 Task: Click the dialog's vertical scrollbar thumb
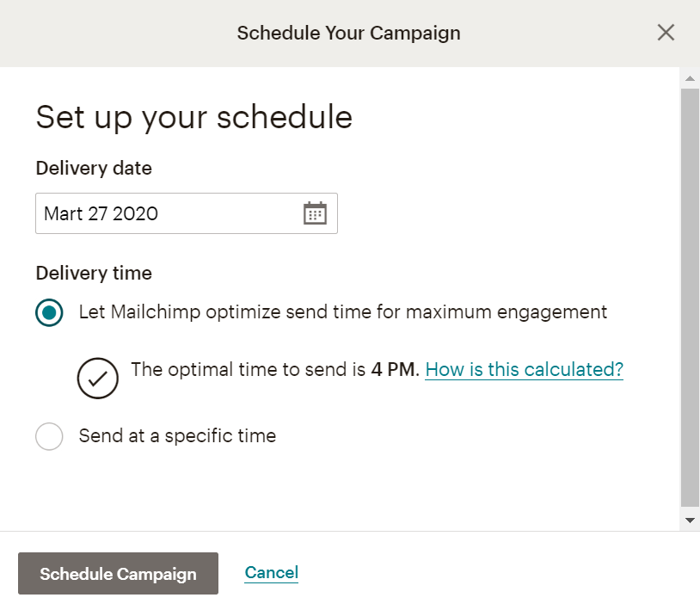[x=690, y=293]
